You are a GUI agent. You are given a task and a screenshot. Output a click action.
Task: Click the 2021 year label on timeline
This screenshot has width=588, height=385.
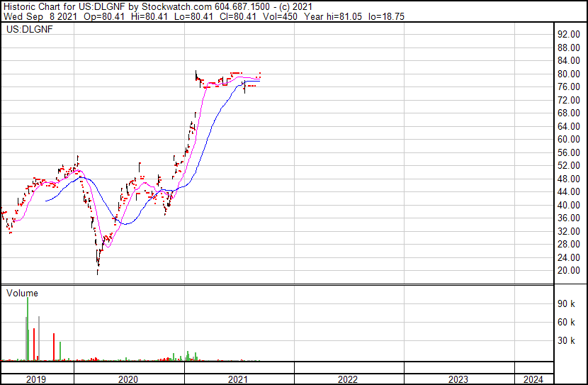click(238, 379)
